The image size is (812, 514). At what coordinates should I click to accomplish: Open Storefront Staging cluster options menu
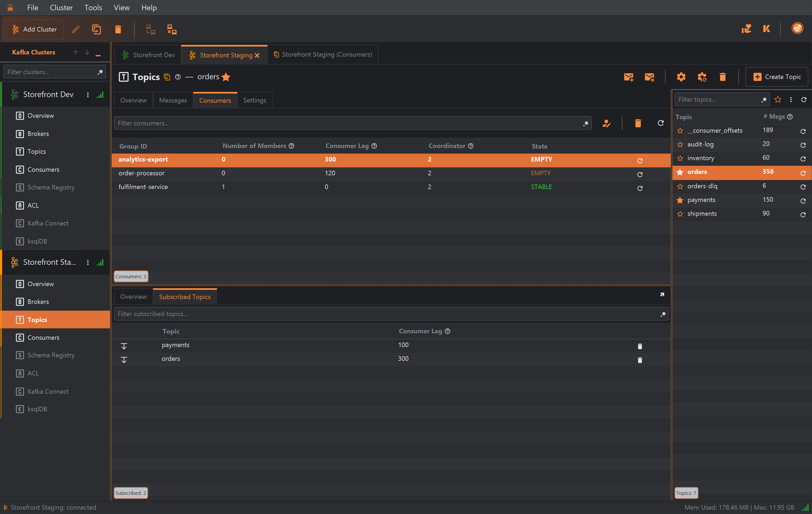click(88, 262)
